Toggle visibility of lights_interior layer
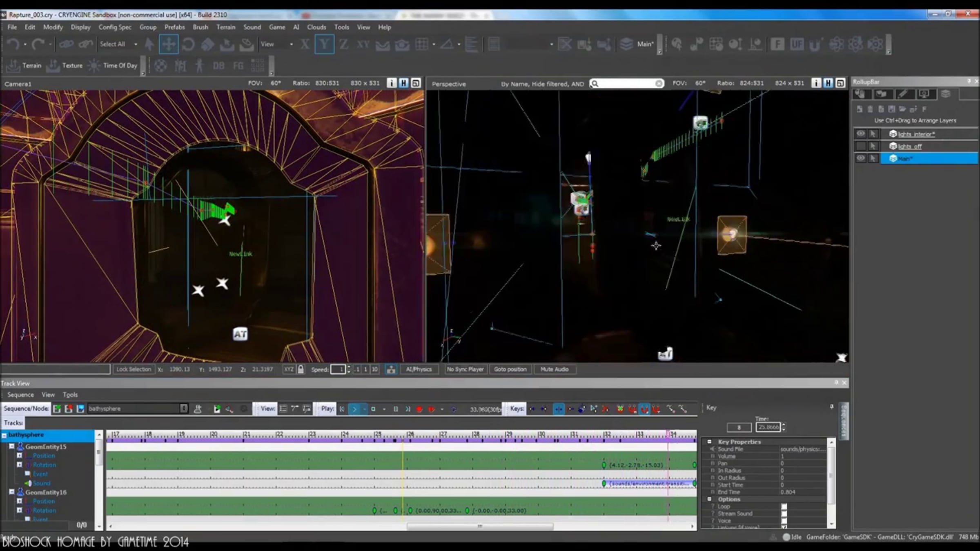 860,134
